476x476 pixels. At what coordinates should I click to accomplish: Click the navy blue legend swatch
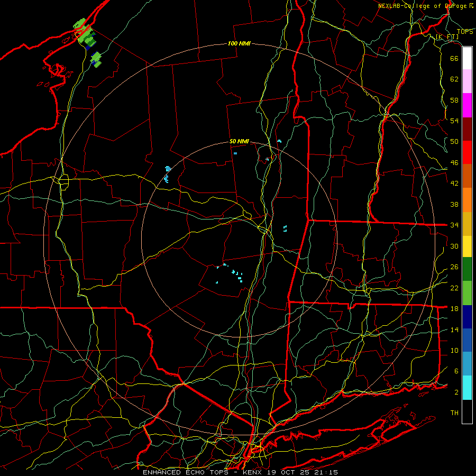[x=467, y=317]
